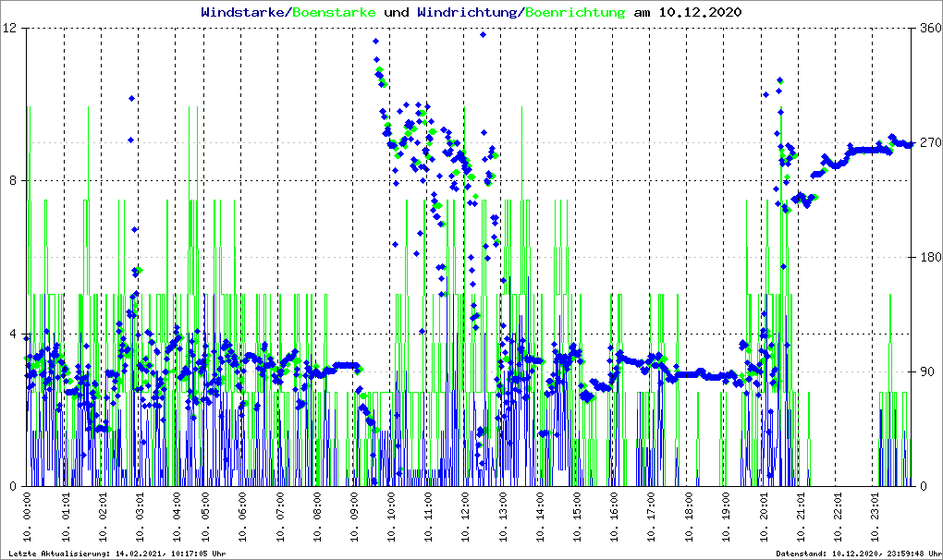Select the '10. 06:00' time axis label
The width and height of the screenshot is (943, 560).
(x=242, y=516)
